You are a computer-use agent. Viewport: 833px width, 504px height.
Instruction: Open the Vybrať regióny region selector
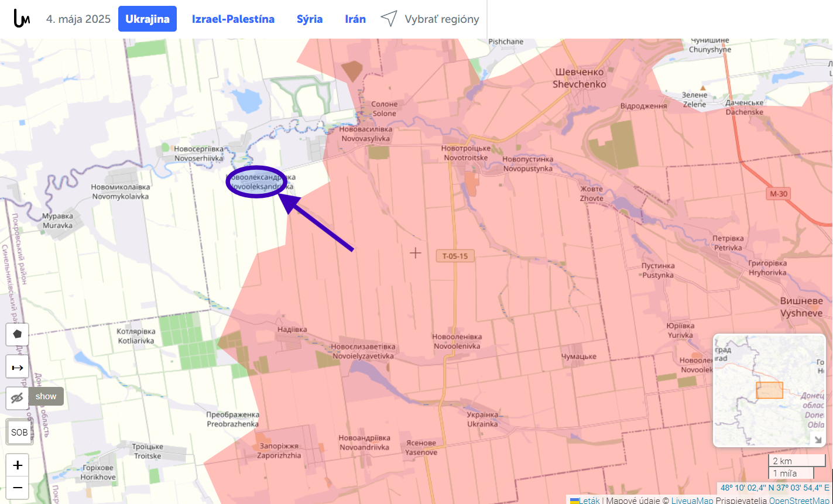click(x=441, y=19)
